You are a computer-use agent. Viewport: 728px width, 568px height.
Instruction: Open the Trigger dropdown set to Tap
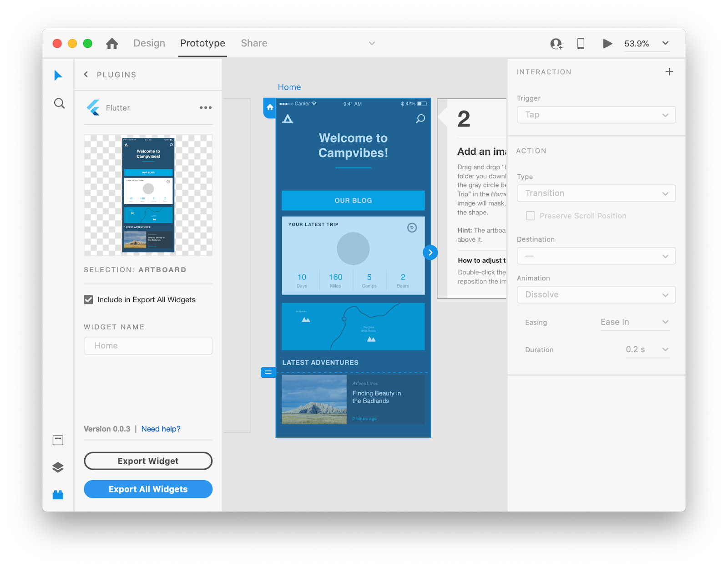(596, 115)
